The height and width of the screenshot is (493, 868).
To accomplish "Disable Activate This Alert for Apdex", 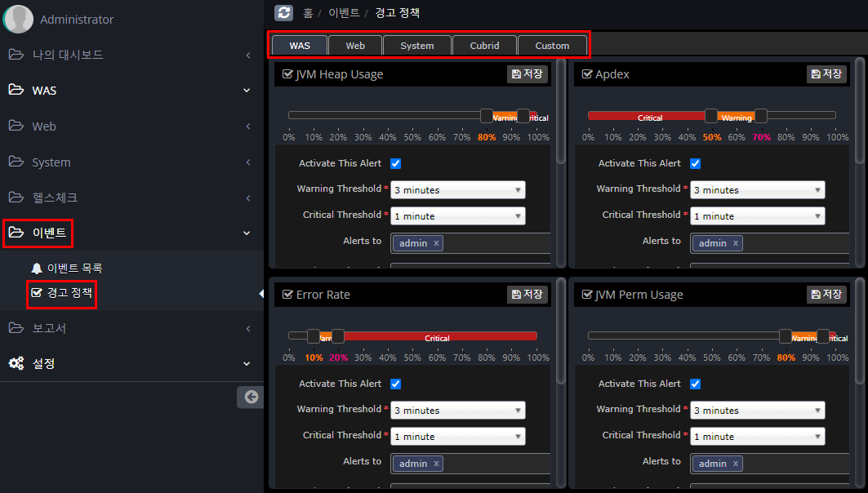I will coord(695,163).
